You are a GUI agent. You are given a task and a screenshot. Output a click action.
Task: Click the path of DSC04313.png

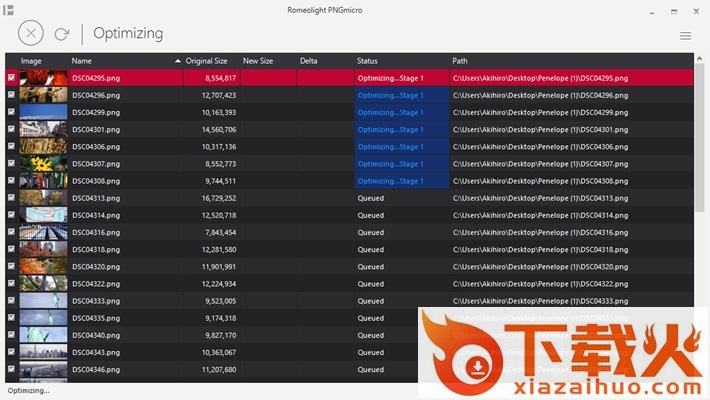coord(540,198)
